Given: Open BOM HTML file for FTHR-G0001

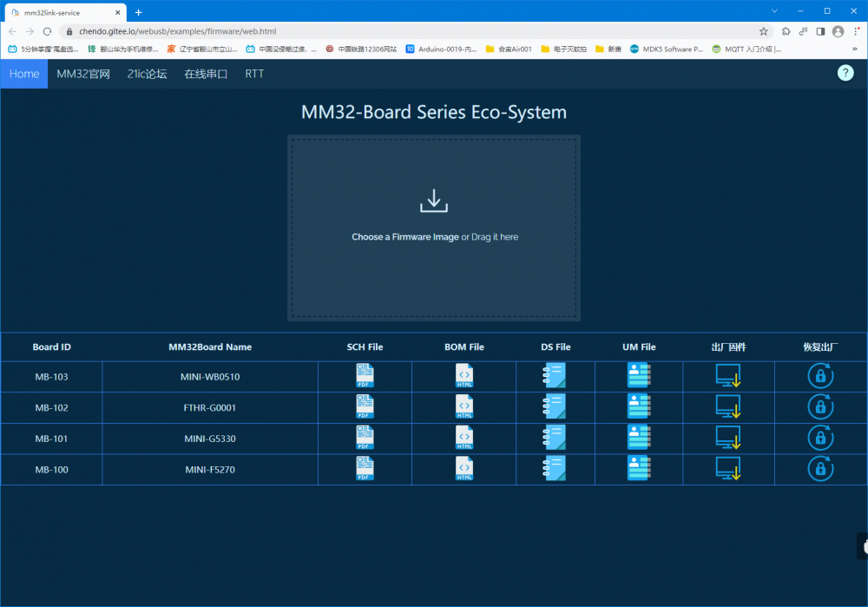Looking at the screenshot, I should 464,406.
